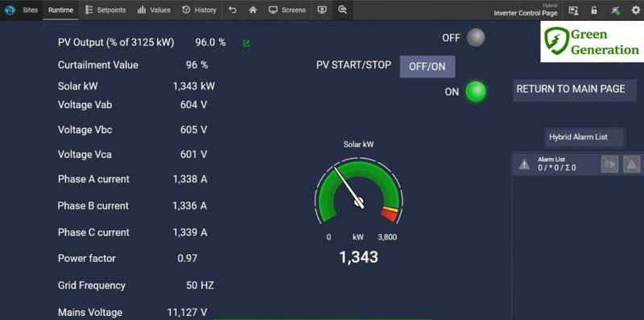Viewport: 644px width, 320px height.
Task: Click the gray OFF indicator lamp
Action: [x=476, y=37]
